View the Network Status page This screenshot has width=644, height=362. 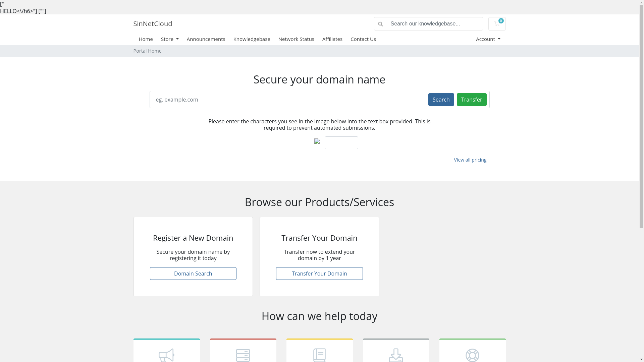click(296, 39)
